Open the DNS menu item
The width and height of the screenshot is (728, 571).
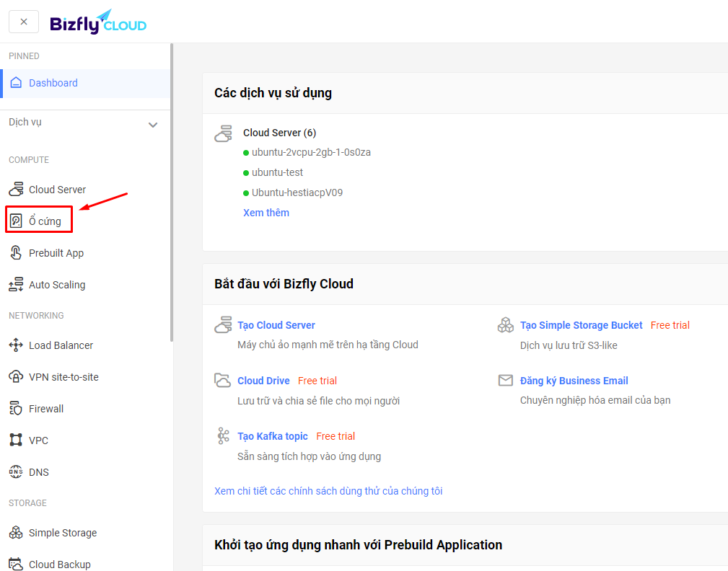click(38, 472)
